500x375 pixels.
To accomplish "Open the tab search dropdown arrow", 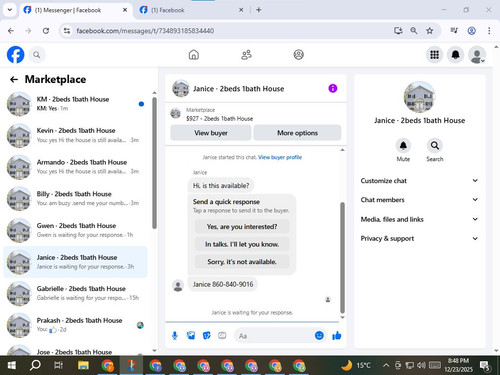I will point(10,10).
